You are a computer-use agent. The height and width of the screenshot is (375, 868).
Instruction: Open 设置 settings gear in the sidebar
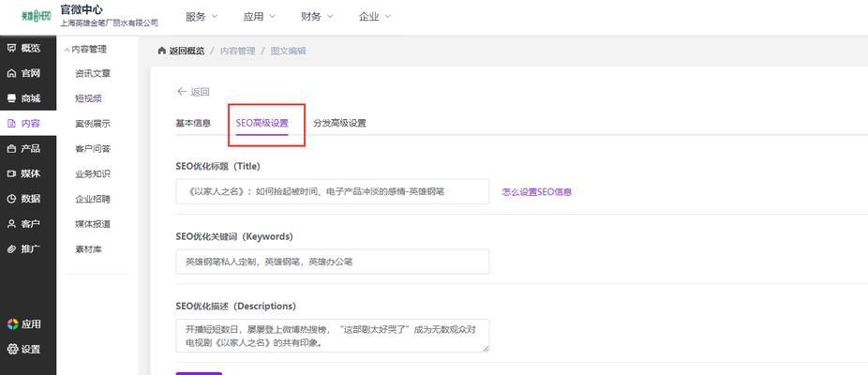(x=24, y=349)
